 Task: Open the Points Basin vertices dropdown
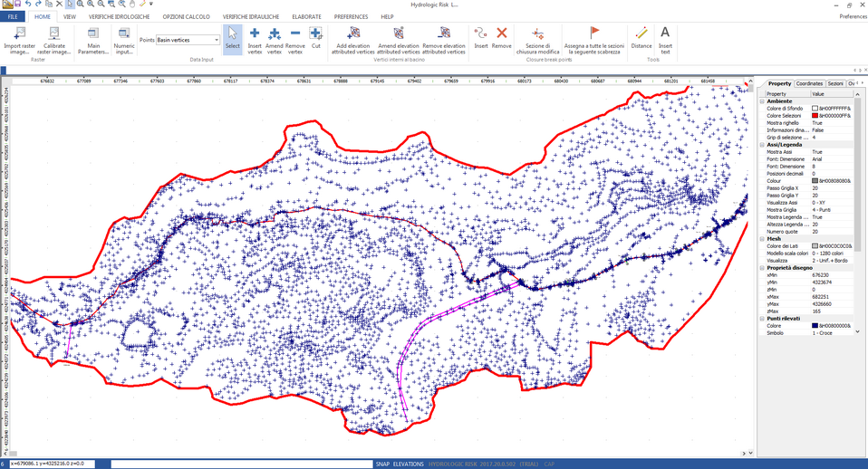click(188, 40)
